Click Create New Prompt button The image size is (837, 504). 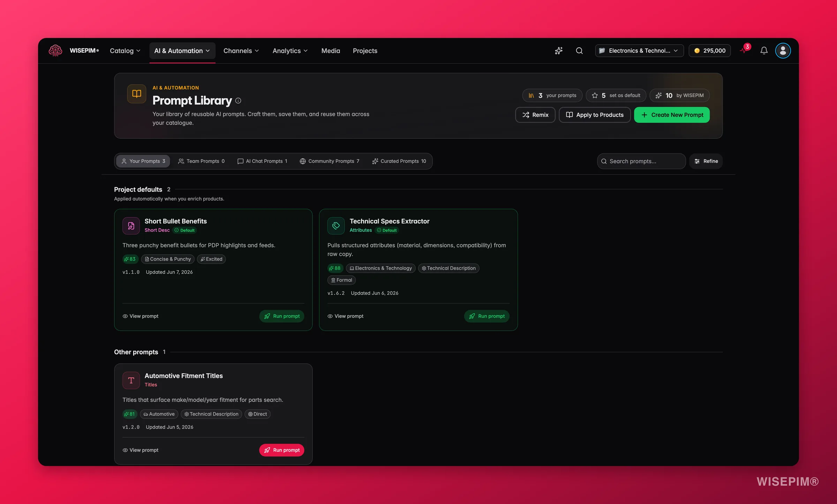(x=672, y=115)
